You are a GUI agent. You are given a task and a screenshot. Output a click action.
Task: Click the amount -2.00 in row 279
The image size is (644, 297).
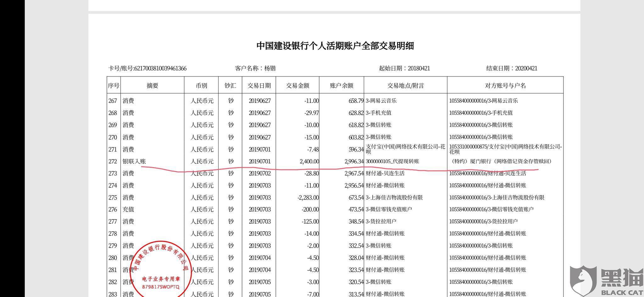(313, 246)
